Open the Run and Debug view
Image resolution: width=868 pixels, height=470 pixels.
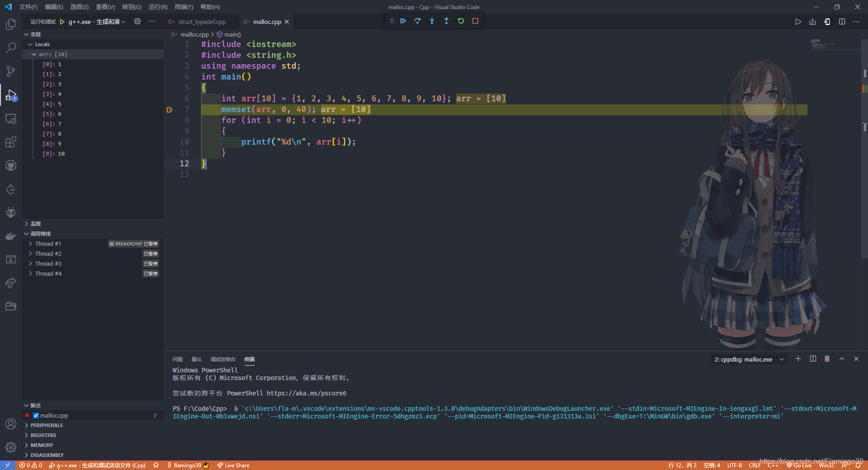pyautogui.click(x=11, y=95)
